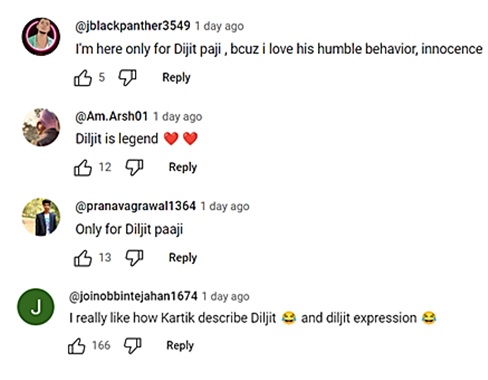This screenshot has height=380, width=488.
Task: Reply to @pranavagrawal1364's comment
Action: [x=183, y=258]
